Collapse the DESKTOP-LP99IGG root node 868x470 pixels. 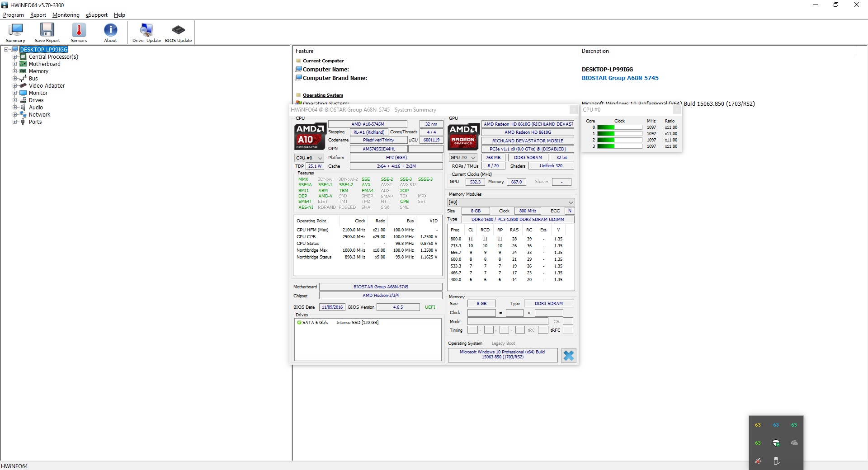(7, 50)
